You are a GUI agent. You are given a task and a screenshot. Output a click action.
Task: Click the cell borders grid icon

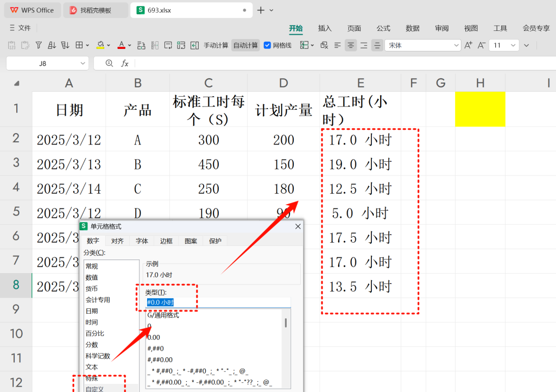[x=79, y=45]
